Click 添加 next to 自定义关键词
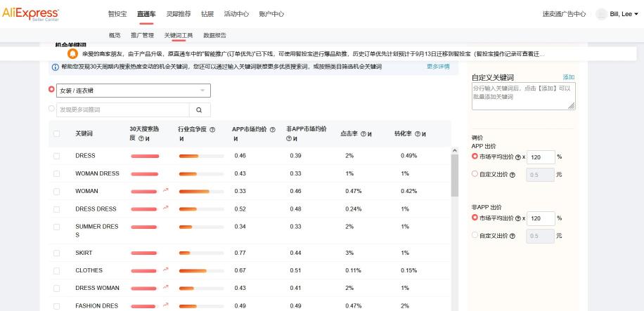Image resolution: width=644 pixels, height=311 pixels. pos(569,77)
